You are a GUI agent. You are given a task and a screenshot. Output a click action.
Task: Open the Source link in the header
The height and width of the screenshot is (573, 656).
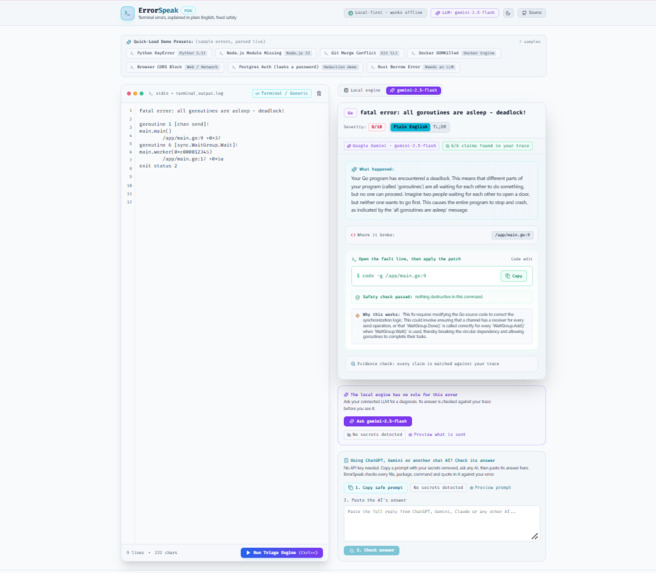532,13
